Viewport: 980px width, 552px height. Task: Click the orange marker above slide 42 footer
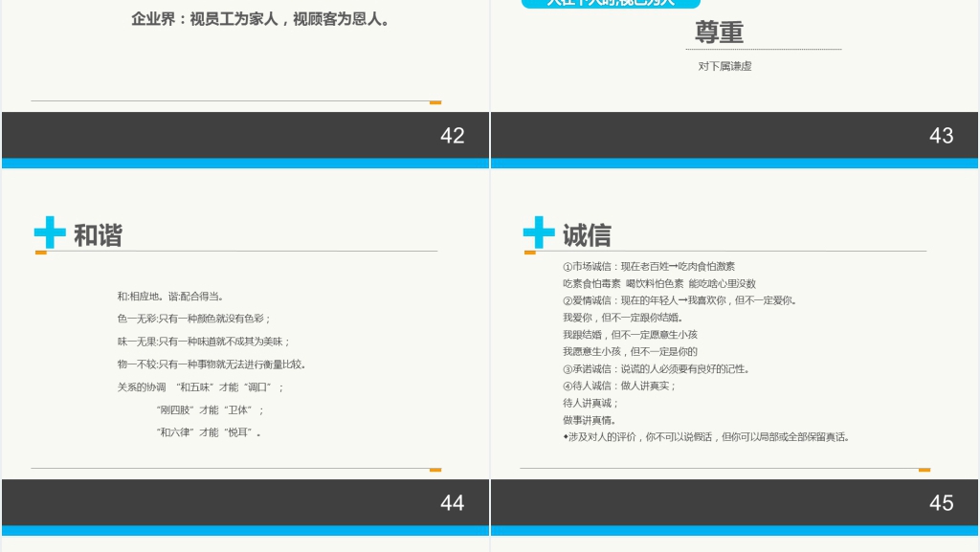pos(435,101)
